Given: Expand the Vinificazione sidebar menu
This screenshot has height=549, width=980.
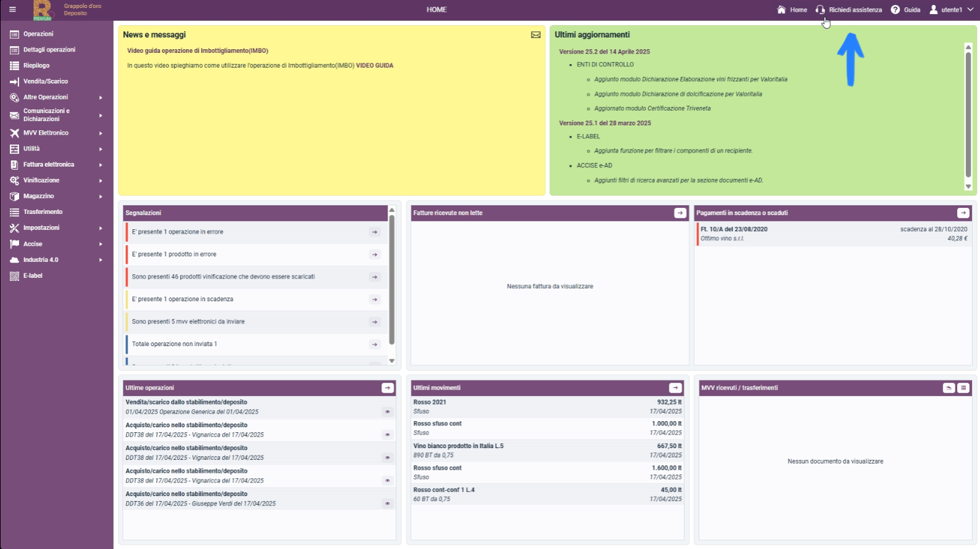Looking at the screenshot, I should click(x=57, y=180).
